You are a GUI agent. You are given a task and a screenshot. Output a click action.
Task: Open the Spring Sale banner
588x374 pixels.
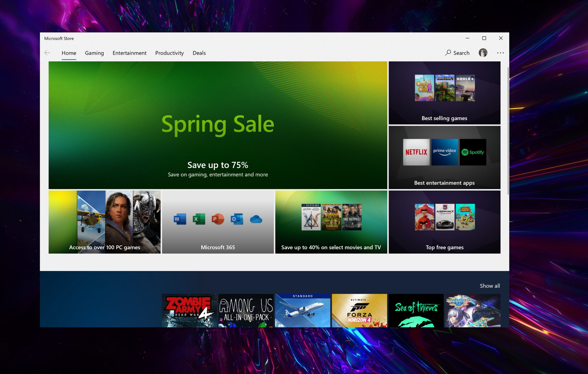click(x=218, y=125)
